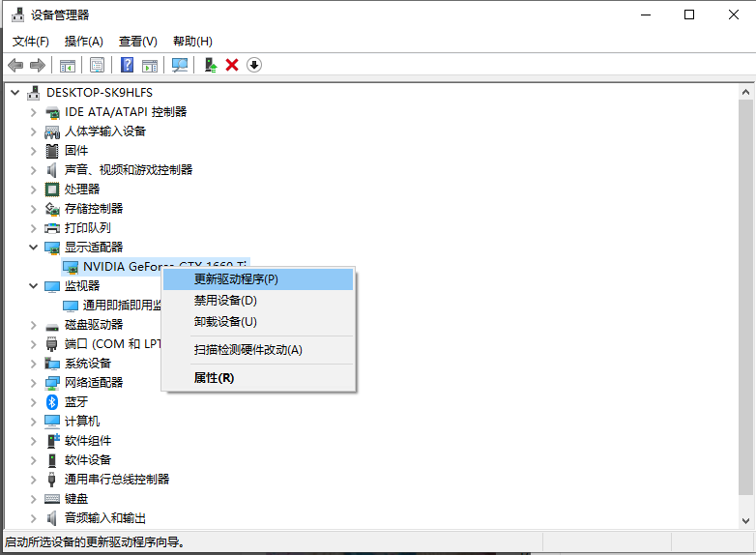Click the software components icon
The image size is (756, 555).
52,441
